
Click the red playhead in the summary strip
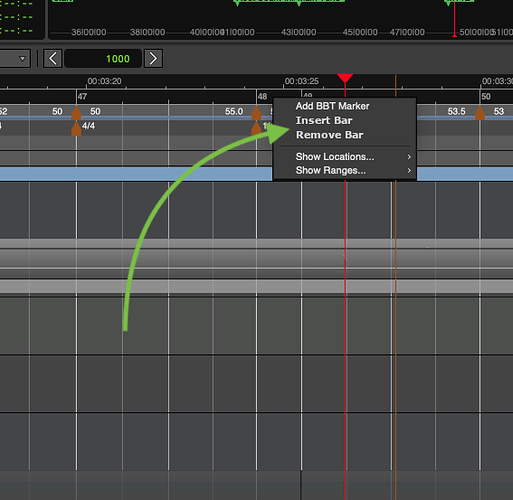coord(454,19)
